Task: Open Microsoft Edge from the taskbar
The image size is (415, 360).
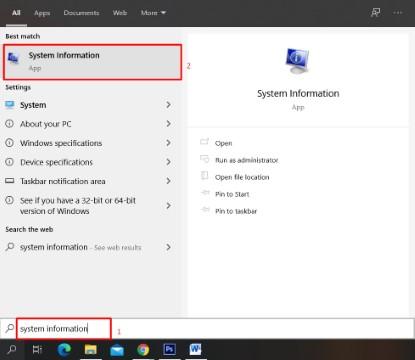Action: click(x=64, y=349)
